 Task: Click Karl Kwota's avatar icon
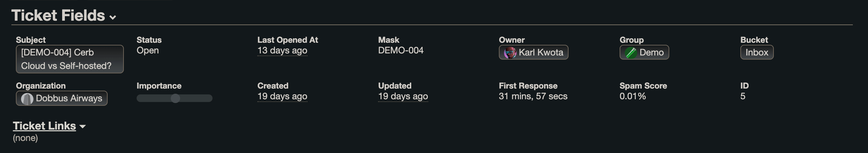510,53
